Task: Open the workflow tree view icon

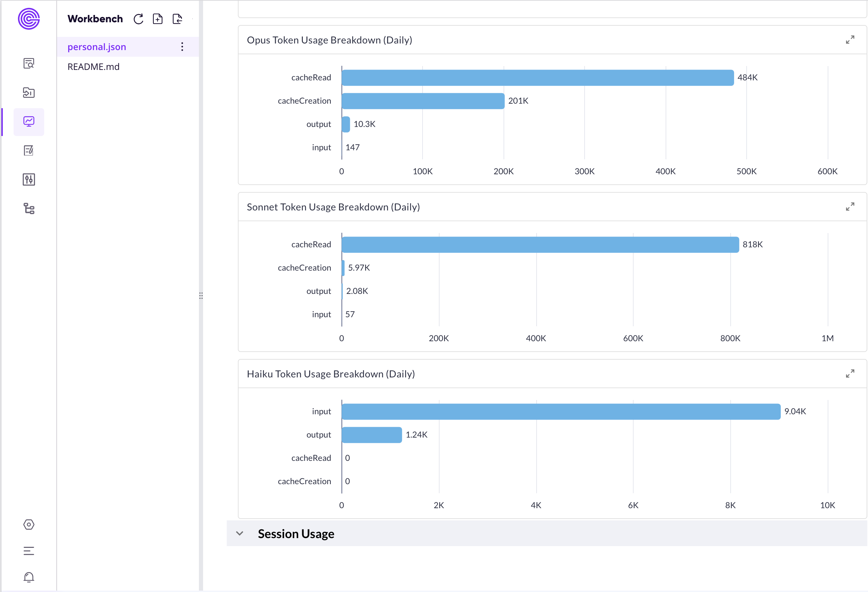Action: coord(29,209)
